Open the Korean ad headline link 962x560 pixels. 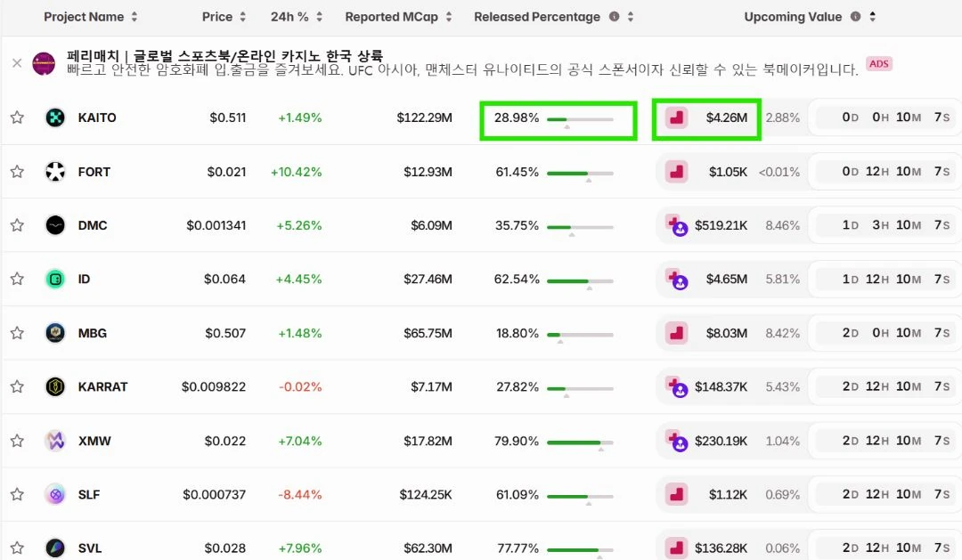[x=224, y=55]
